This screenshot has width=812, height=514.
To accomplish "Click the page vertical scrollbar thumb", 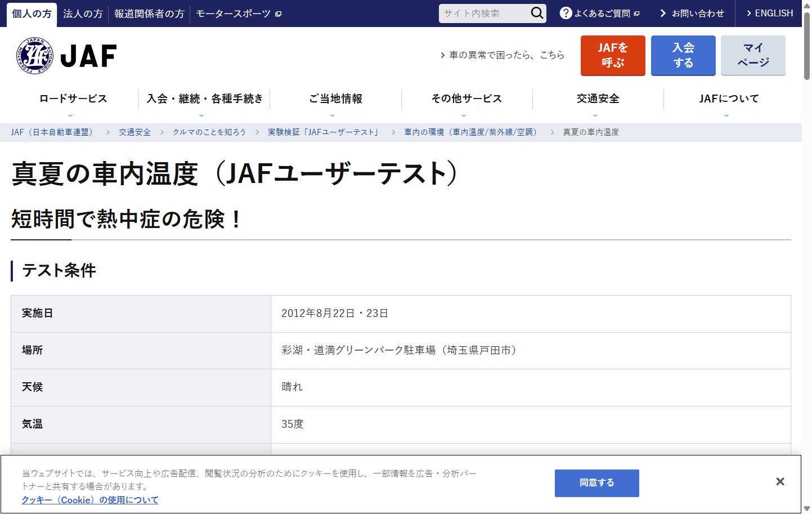I will [807, 47].
